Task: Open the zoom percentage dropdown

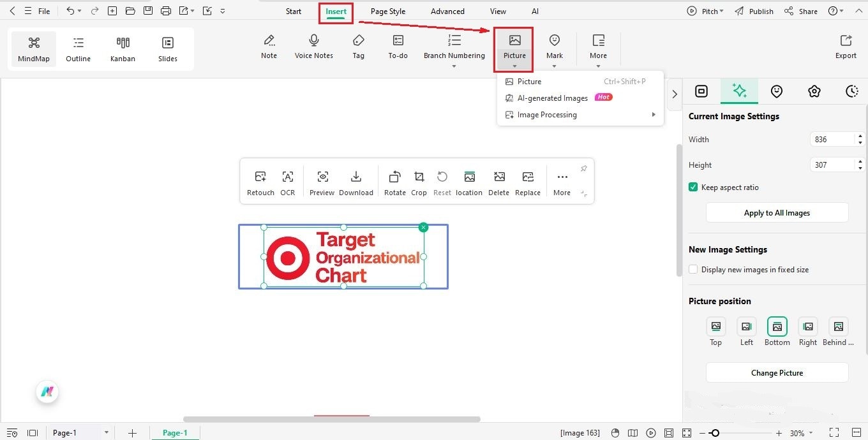Action: (810, 433)
